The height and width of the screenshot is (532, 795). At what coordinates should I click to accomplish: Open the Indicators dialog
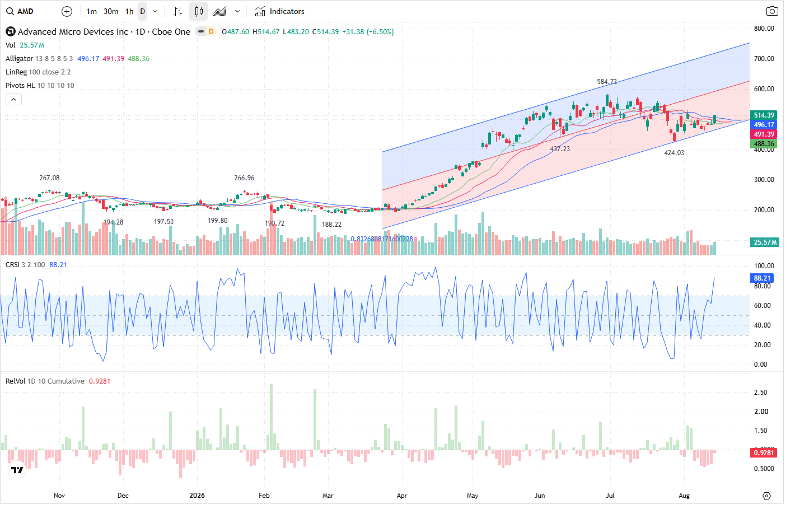[280, 11]
